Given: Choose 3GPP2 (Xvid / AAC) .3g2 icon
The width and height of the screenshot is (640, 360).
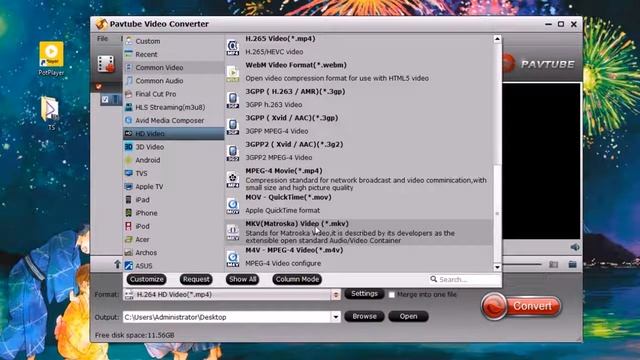Looking at the screenshot, I should coord(233,153).
